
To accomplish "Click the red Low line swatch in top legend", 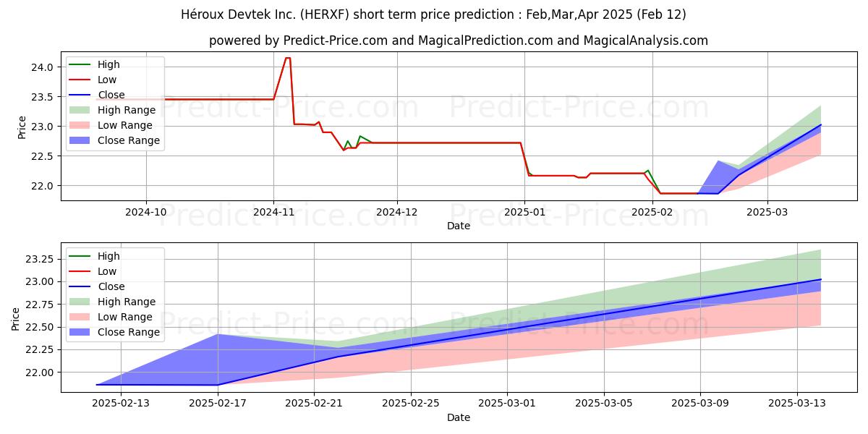I will click(x=80, y=80).
